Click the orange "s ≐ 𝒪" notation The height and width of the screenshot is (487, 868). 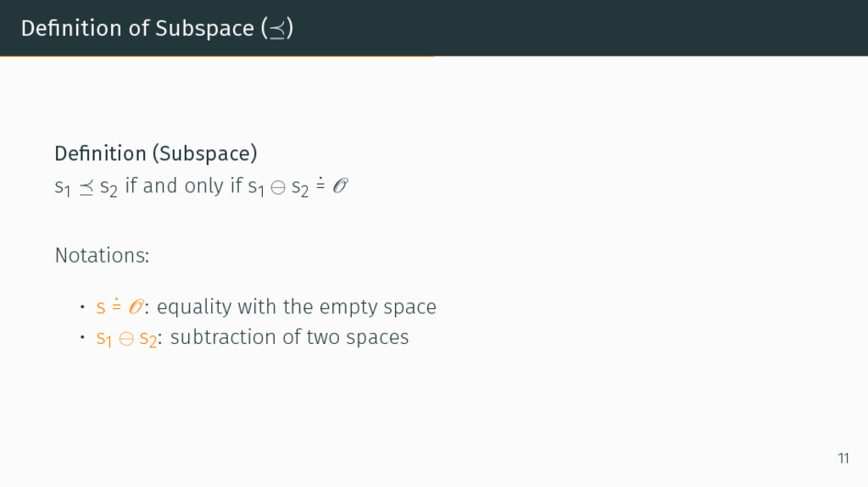click(x=120, y=307)
